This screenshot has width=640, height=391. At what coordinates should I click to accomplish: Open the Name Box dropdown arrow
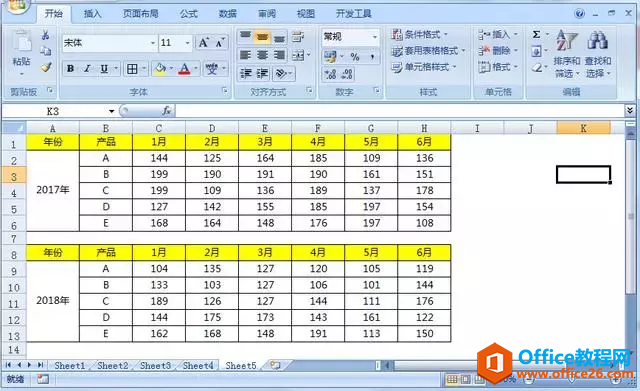tap(111, 111)
